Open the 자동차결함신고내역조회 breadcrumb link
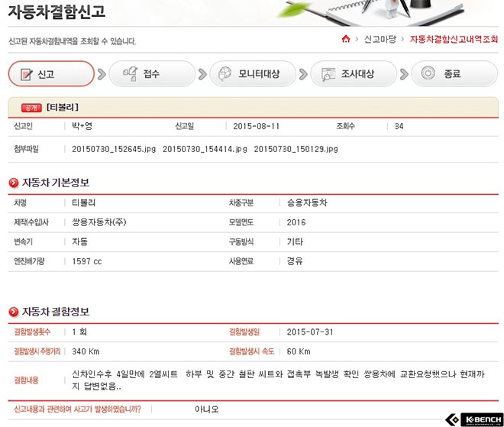This screenshot has width=504, height=427. click(454, 39)
